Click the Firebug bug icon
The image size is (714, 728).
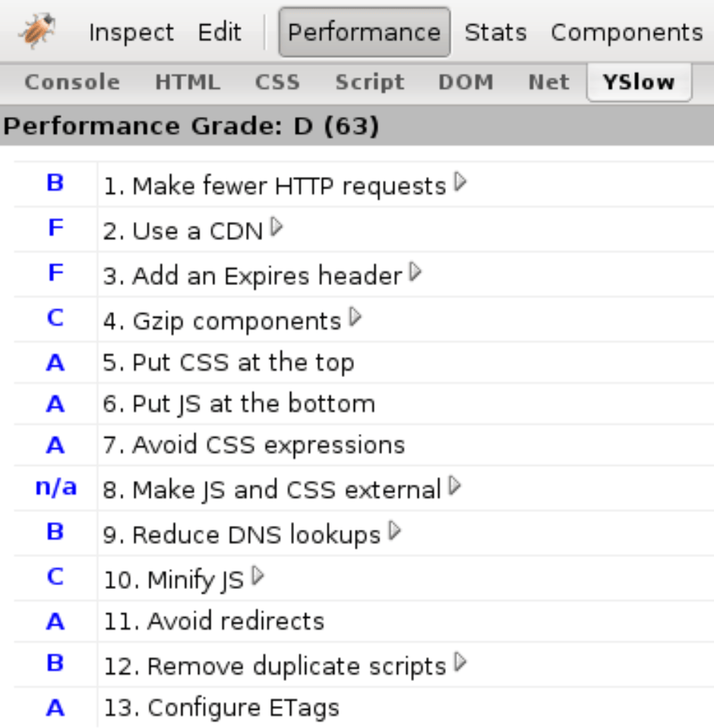35,31
